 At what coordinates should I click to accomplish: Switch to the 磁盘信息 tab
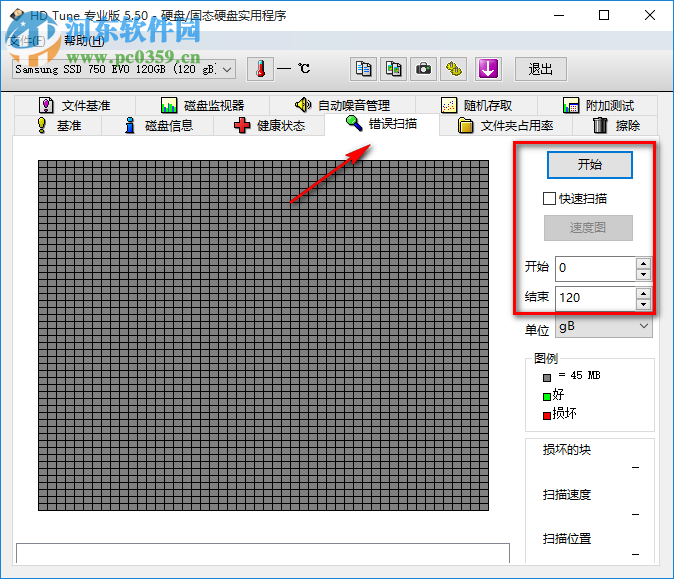coord(158,126)
